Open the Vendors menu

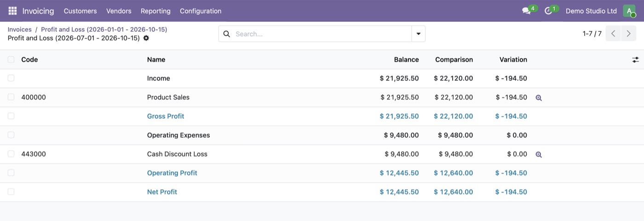pos(119,11)
